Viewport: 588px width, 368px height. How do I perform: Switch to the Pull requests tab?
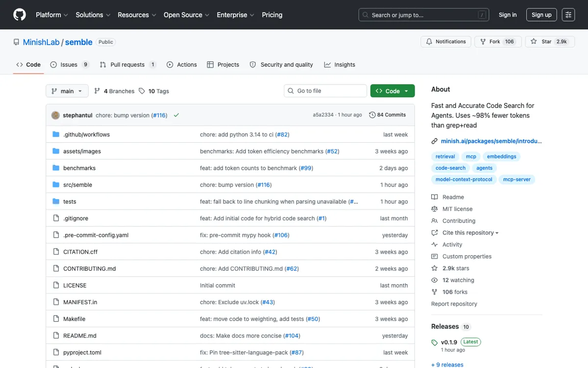[128, 65]
